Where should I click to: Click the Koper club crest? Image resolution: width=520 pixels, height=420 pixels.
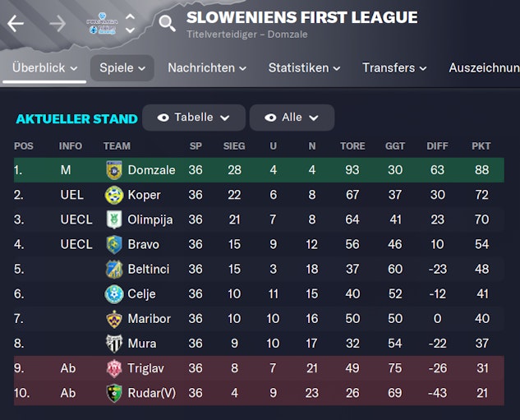(114, 195)
